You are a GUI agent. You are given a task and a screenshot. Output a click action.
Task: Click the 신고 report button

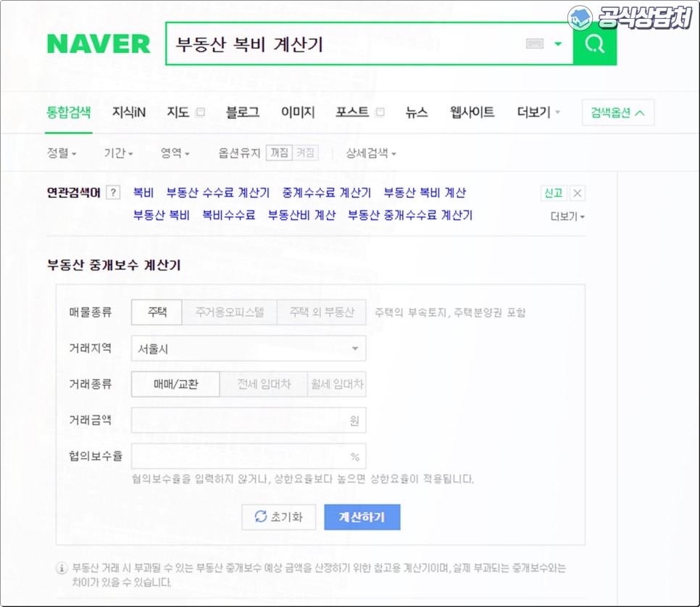point(554,193)
